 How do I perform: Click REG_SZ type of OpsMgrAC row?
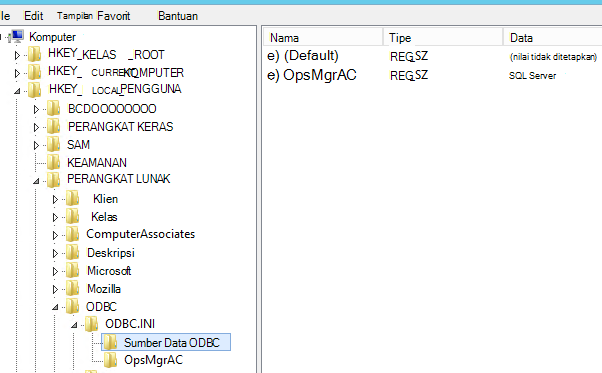pos(409,76)
